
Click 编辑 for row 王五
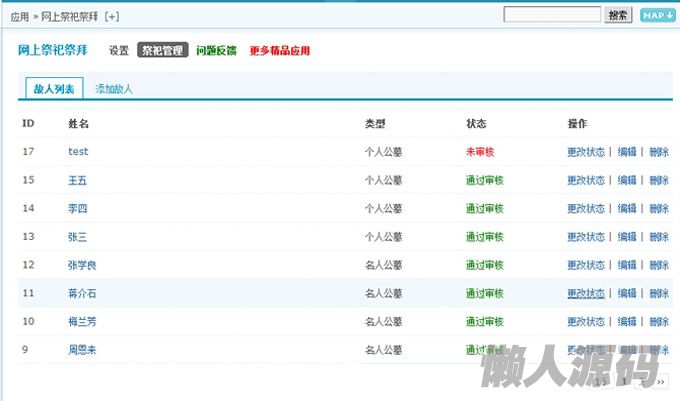tap(627, 180)
